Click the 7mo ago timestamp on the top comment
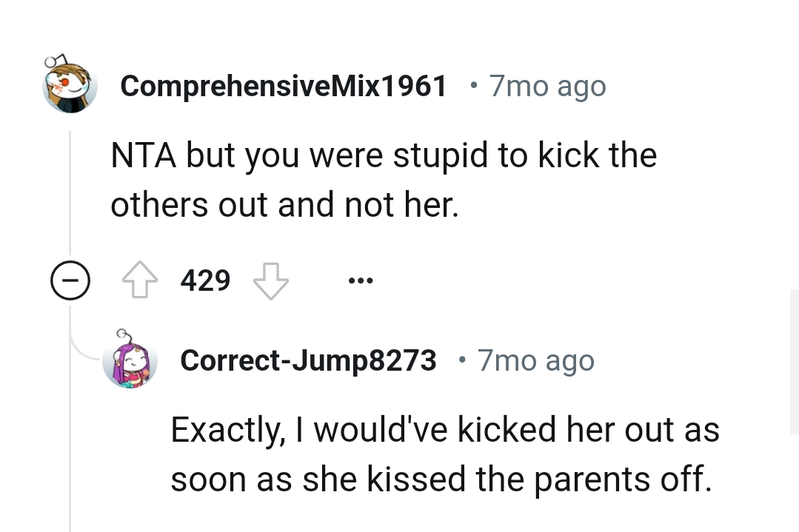799x532 pixels. click(546, 85)
